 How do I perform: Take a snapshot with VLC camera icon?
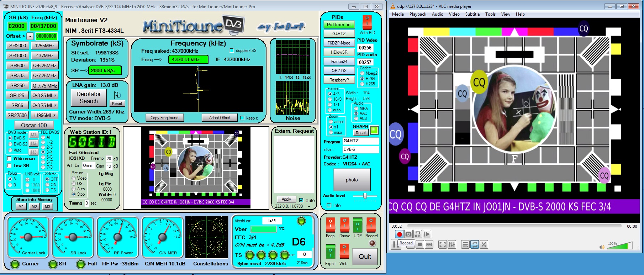(408, 234)
